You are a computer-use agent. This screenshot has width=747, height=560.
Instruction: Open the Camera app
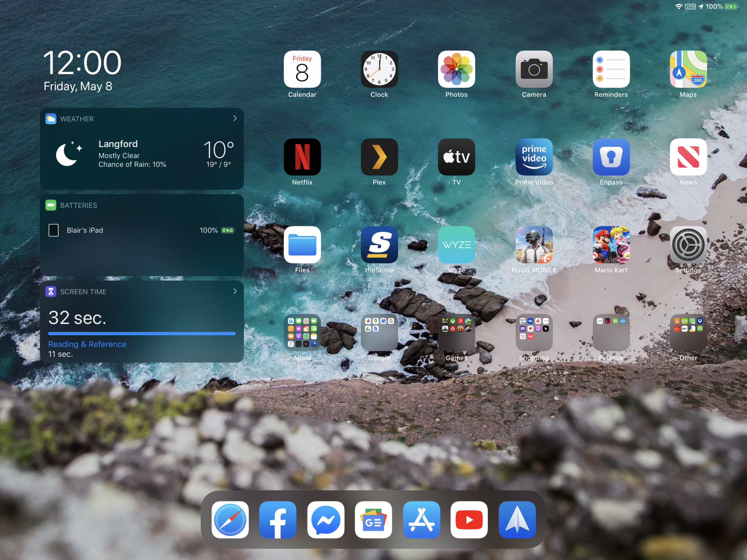(x=534, y=69)
